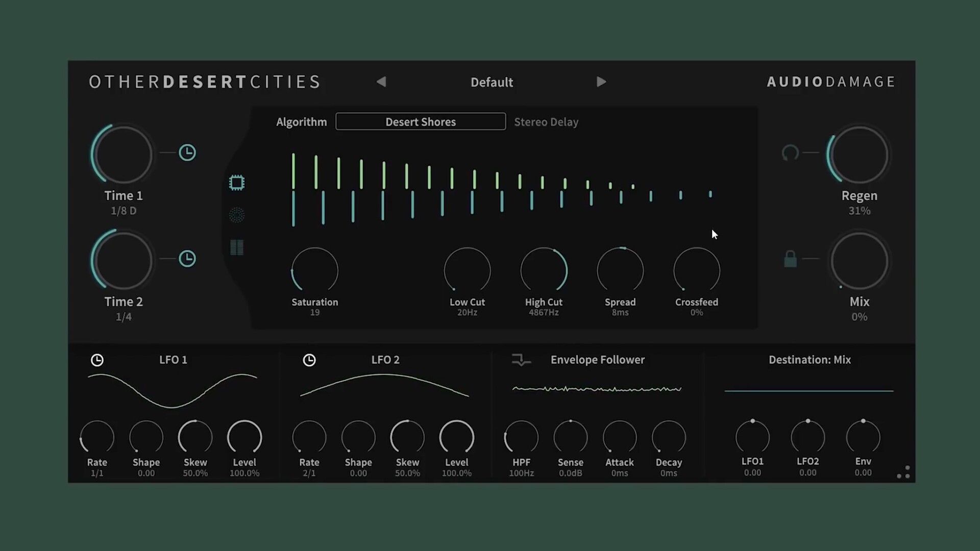Open the Desert Shores algorithm dropdown

click(x=421, y=121)
